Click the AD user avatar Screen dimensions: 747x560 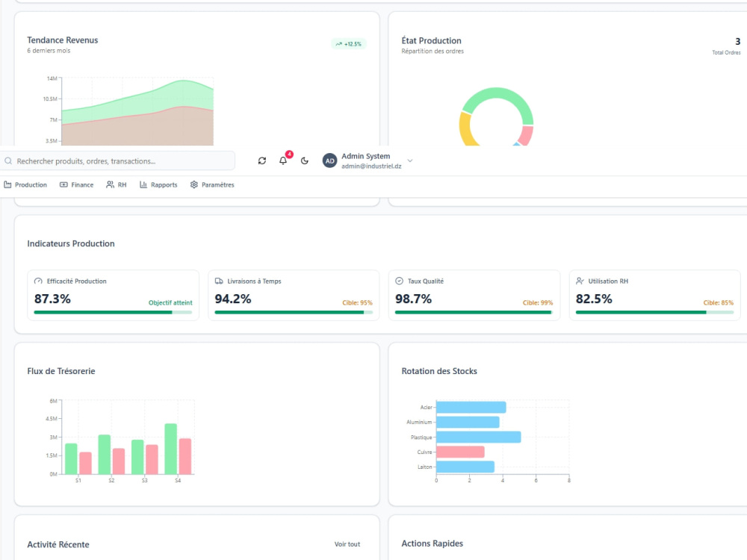pos(329,161)
